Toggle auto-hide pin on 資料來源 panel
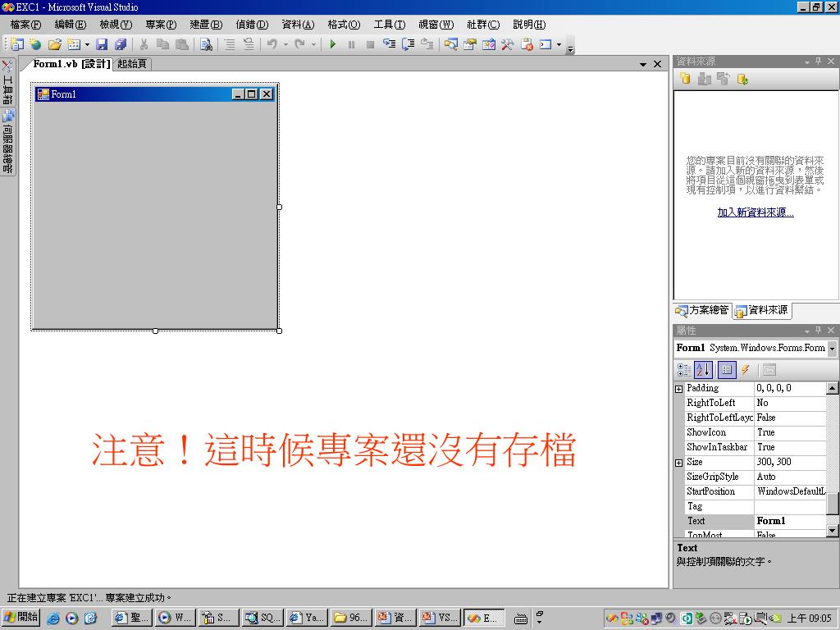 (x=818, y=61)
